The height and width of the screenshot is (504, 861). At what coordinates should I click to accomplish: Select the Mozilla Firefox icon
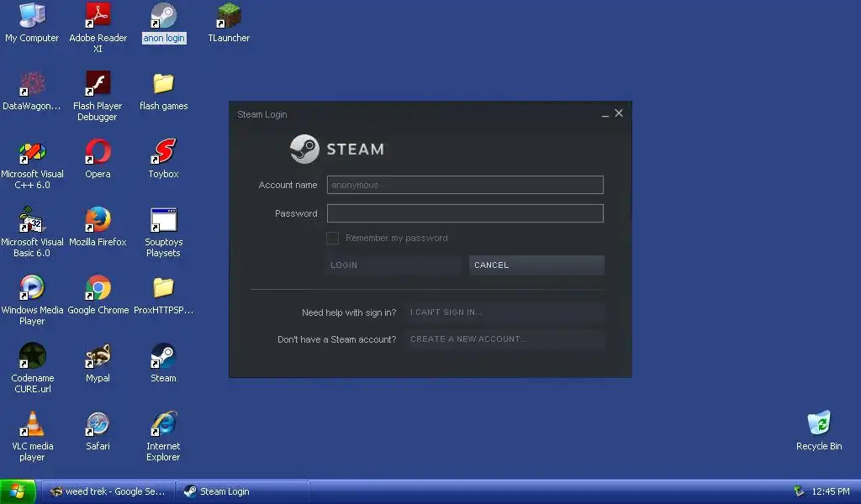98,220
